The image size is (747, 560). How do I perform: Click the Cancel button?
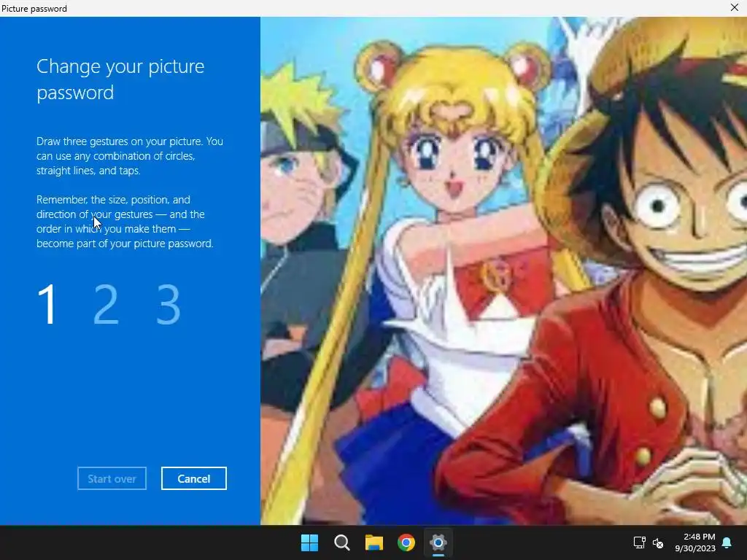[194, 478]
